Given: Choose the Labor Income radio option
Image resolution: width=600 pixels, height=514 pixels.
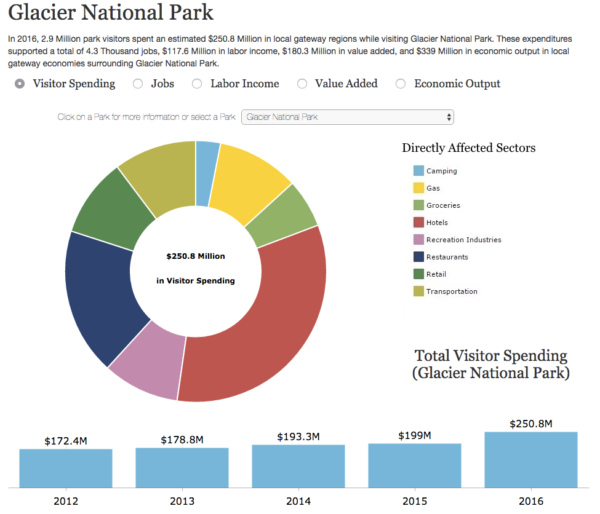Looking at the screenshot, I should [197, 84].
